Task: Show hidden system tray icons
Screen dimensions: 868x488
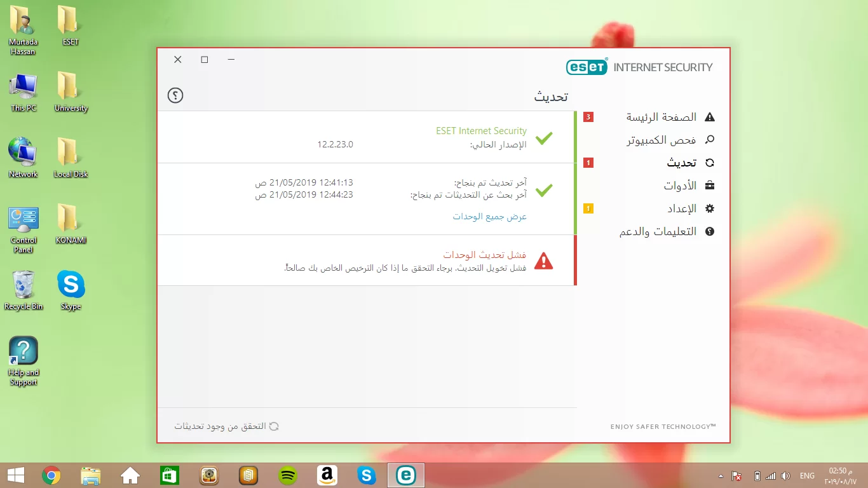Action: (721, 476)
